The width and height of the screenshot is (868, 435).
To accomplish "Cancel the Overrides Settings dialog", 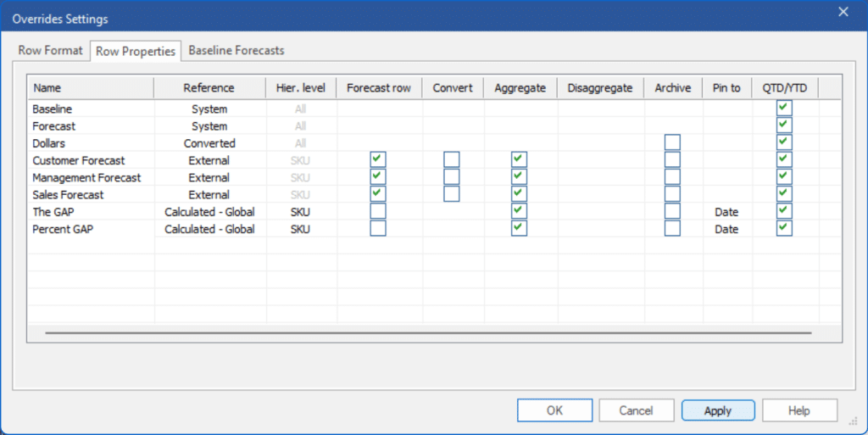I will pyautogui.click(x=636, y=410).
